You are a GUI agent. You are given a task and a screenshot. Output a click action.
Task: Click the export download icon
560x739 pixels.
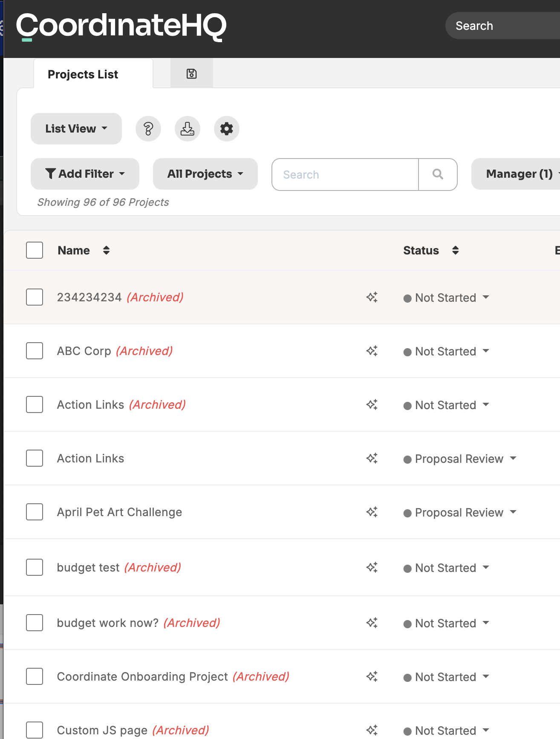tap(188, 129)
